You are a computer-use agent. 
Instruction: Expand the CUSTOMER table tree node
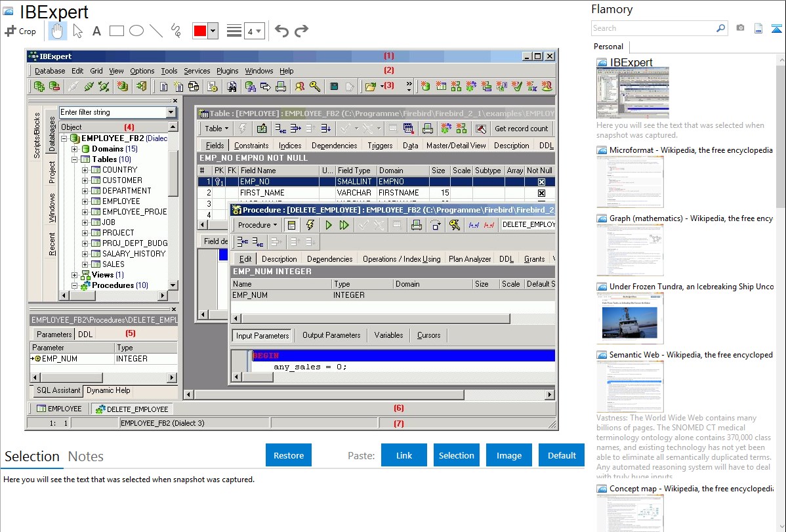[x=85, y=180]
